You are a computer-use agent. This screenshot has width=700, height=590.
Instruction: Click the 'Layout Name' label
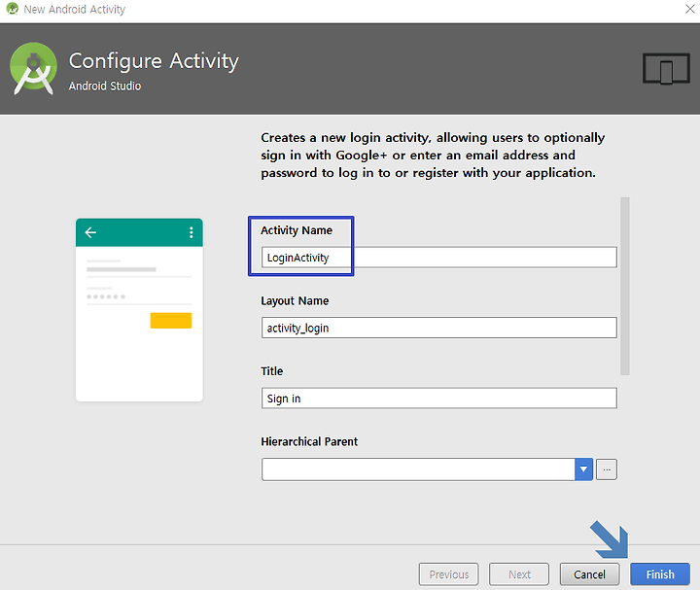pyautogui.click(x=295, y=300)
